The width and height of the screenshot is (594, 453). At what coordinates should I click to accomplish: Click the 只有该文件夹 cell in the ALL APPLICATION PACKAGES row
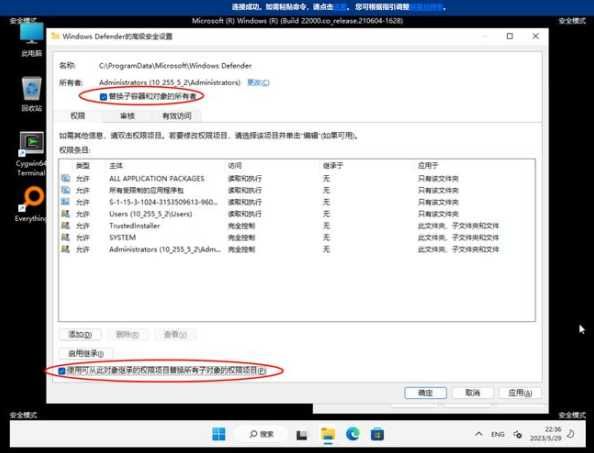pos(438,178)
